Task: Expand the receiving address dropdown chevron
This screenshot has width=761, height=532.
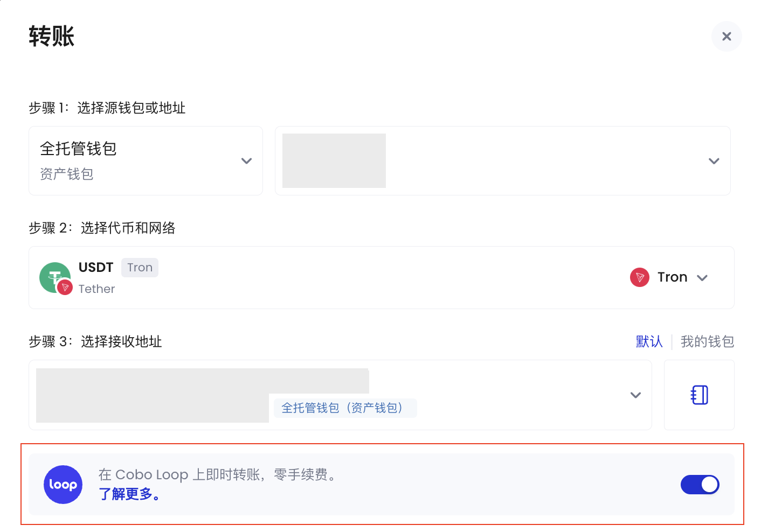Action: (x=635, y=395)
